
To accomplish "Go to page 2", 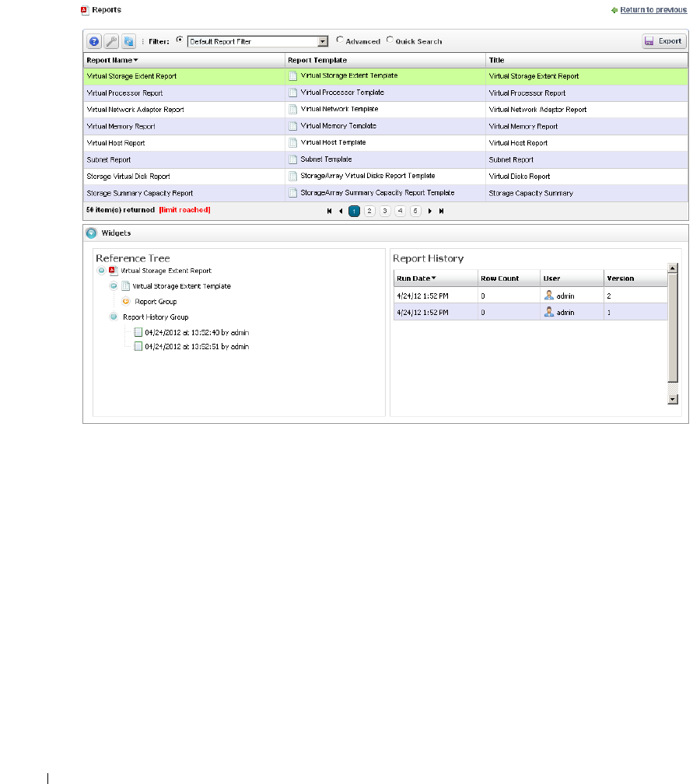I will point(369,211).
